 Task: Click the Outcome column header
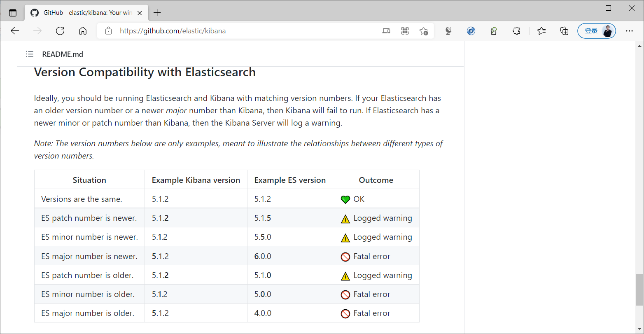376,180
